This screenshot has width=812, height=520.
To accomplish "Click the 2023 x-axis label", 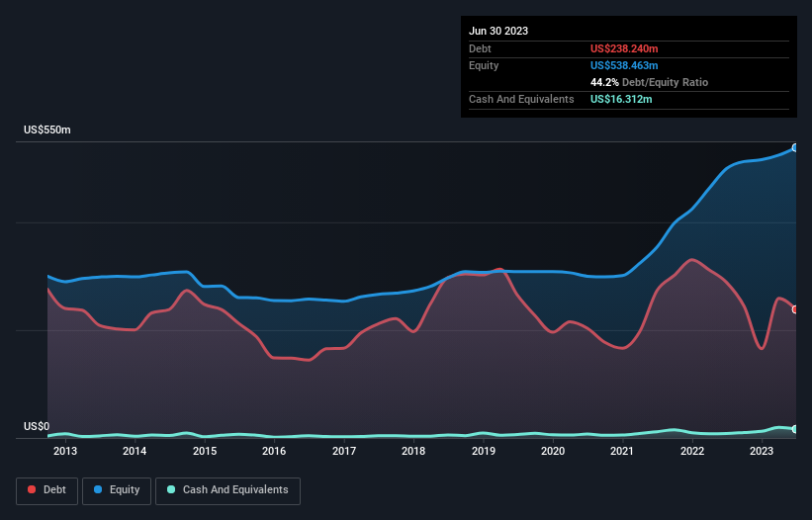I will click(x=762, y=451).
